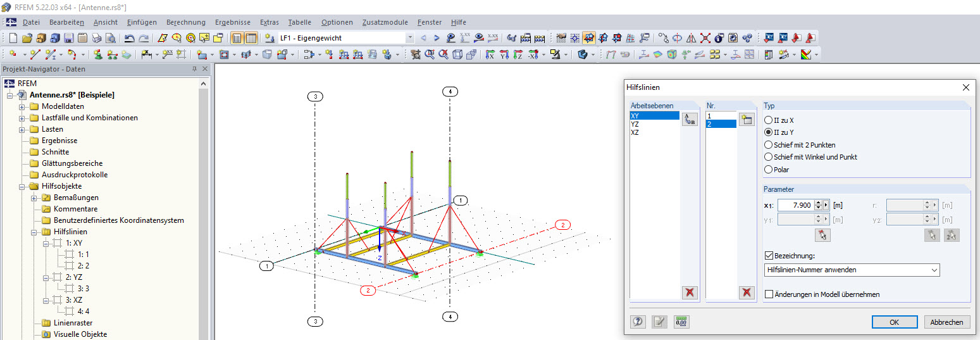
Task: Click the new line tool icon
Action: (34, 54)
